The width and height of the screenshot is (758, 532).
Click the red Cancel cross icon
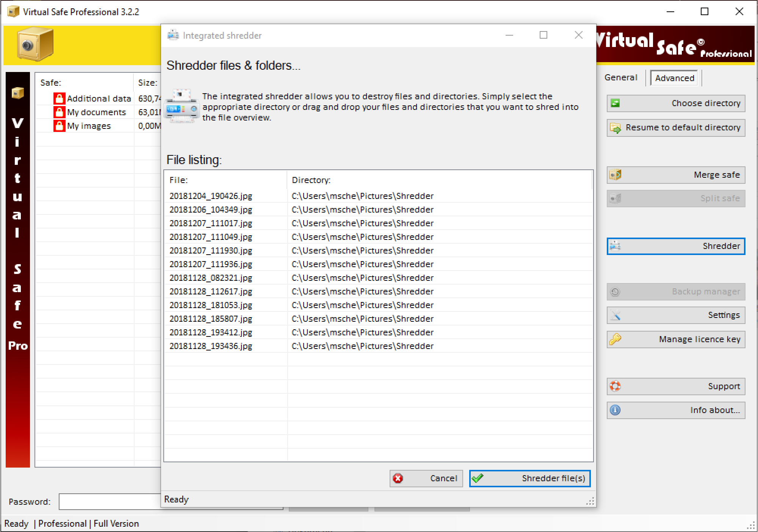click(x=398, y=478)
